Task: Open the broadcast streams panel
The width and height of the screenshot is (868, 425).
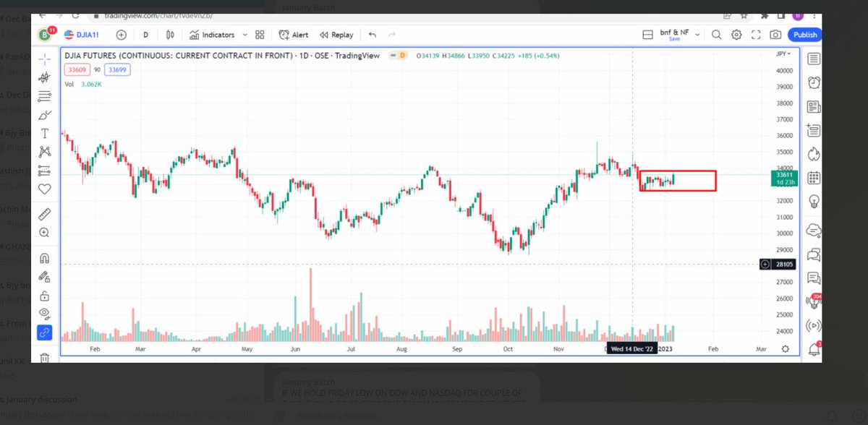Action: click(814, 325)
